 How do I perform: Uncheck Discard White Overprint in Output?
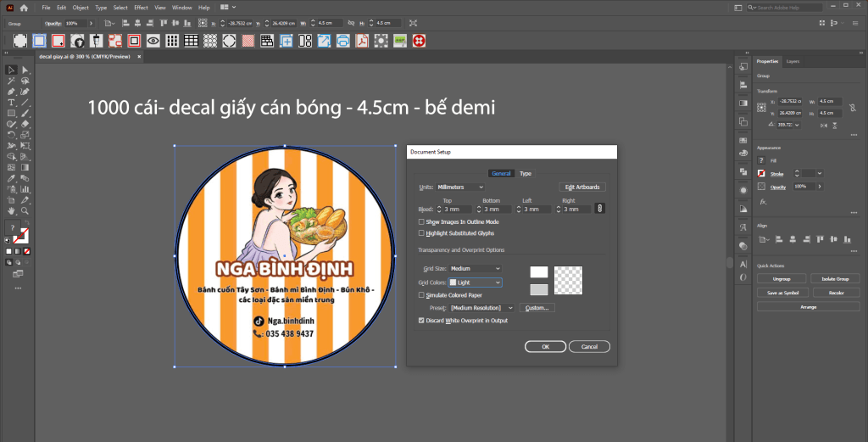pos(421,321)
